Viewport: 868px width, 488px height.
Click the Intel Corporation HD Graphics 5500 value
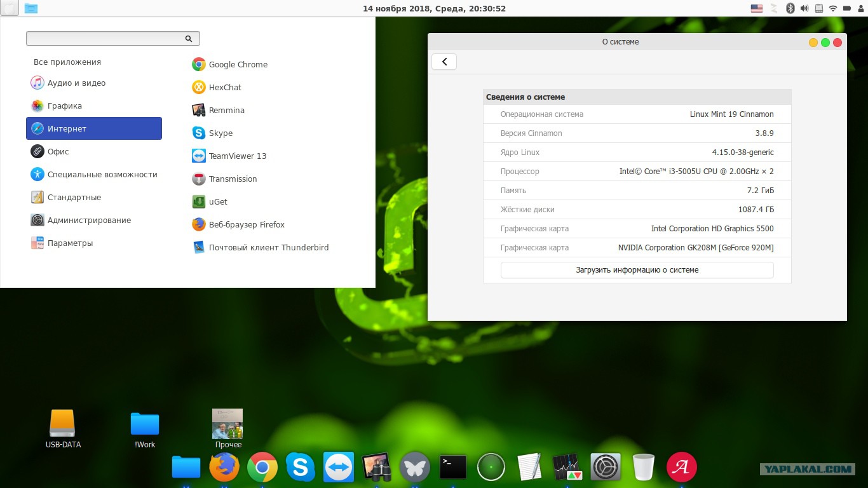point(712,229)
